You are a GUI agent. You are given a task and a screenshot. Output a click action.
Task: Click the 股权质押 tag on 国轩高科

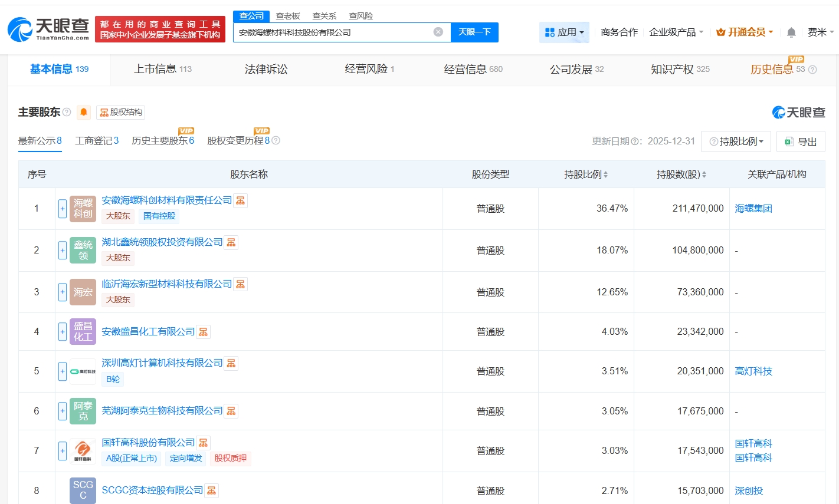click(230, 459)
